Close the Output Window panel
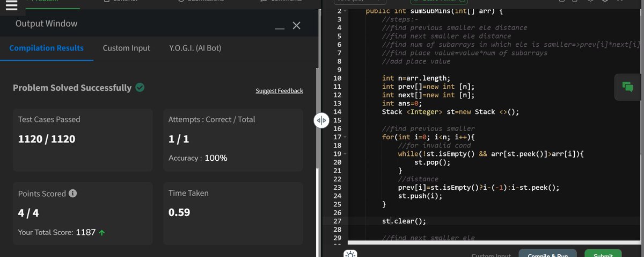Viewport: 644px width, 257px height. 297,26
